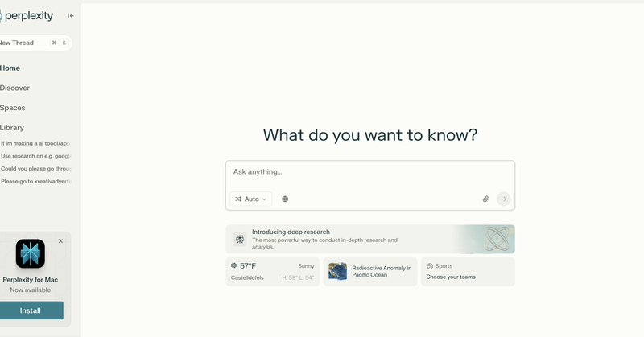Open the 57°F Castelldefels weather card
644x337 pixels.
tap(272, 272)
